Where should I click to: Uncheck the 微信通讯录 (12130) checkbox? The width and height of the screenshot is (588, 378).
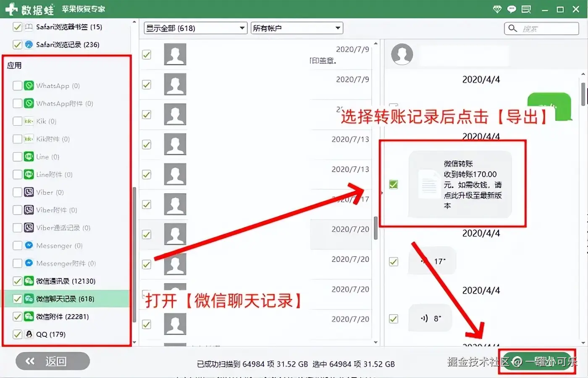pyautogui.click(x=17, y=281)
